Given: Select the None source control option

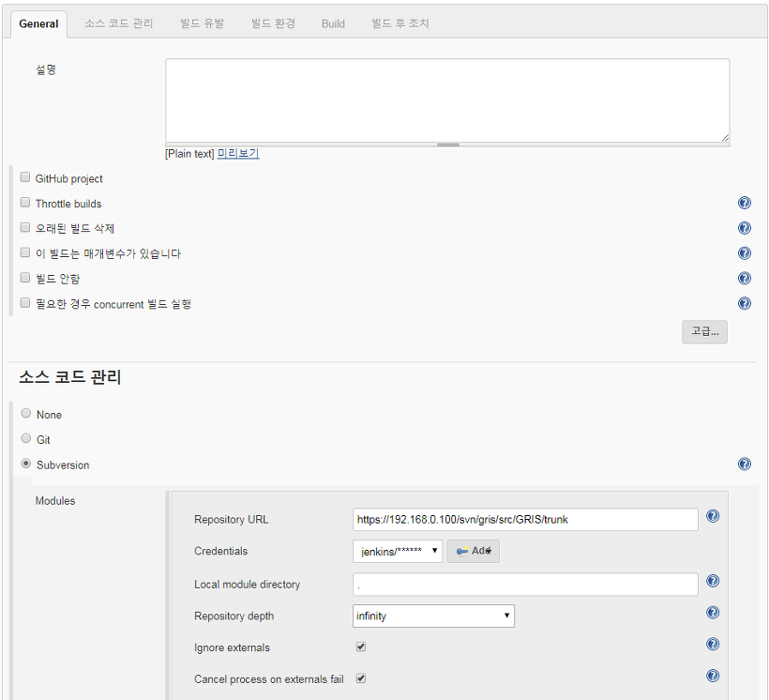Looking at the screenshot, I should coord(26,413).
